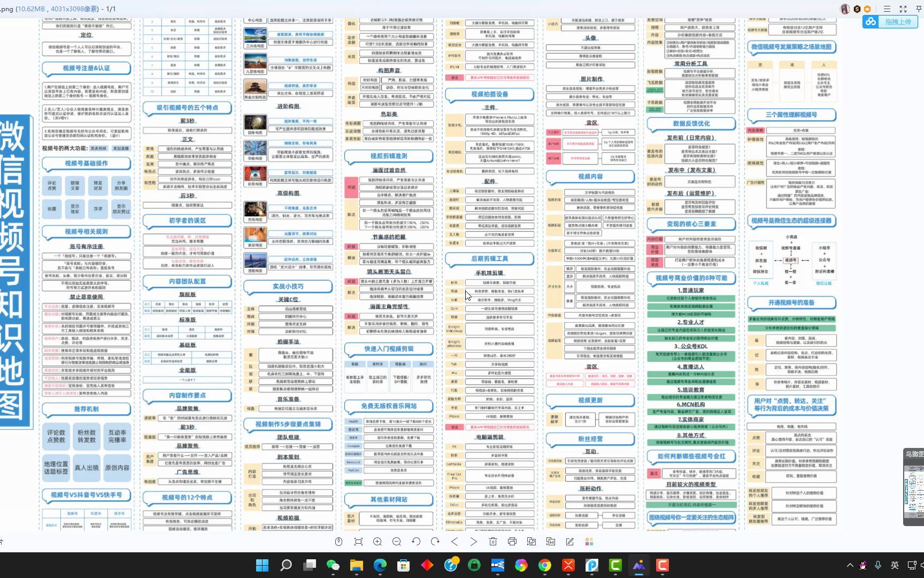
Task: Open the image format conversion tool
Action: (x=532, y=542)
